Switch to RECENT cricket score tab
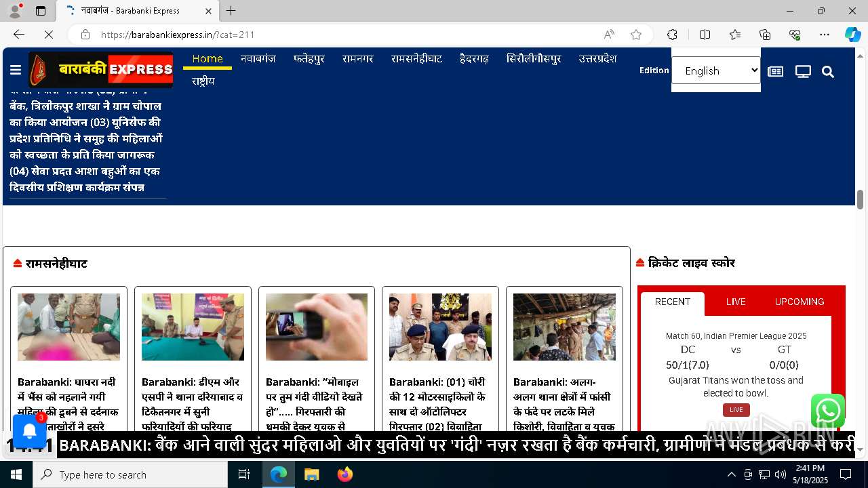The height and width of the screenshot is (488, 868). (x=673, y=302)
